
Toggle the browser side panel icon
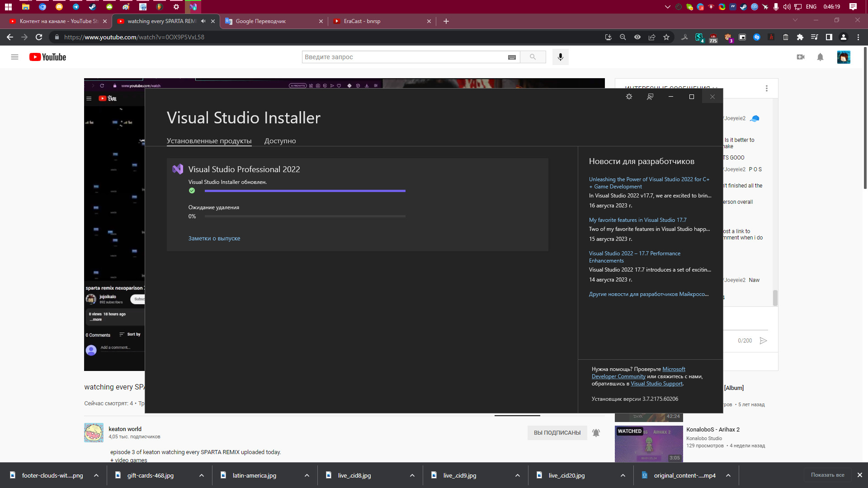point(829,37)
